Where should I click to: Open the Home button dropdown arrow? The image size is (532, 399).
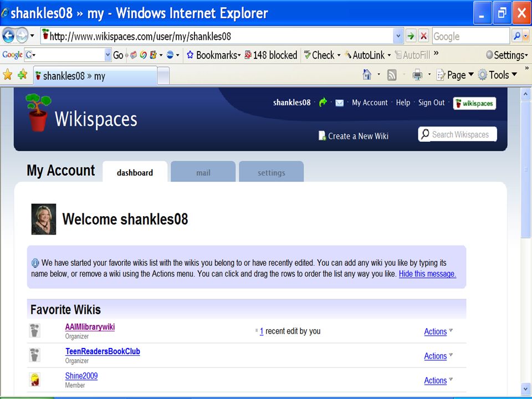[378, 74]
